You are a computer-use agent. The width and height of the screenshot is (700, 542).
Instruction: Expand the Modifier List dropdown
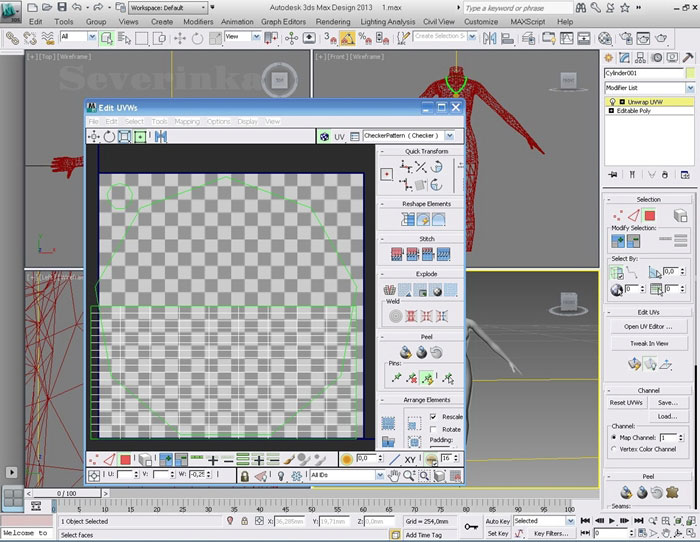[x=689, y=88]
